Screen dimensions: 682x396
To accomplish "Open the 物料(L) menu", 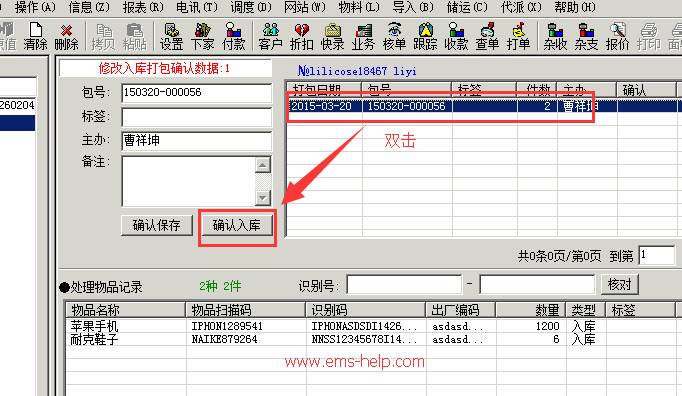I will (x=359, y=7).
